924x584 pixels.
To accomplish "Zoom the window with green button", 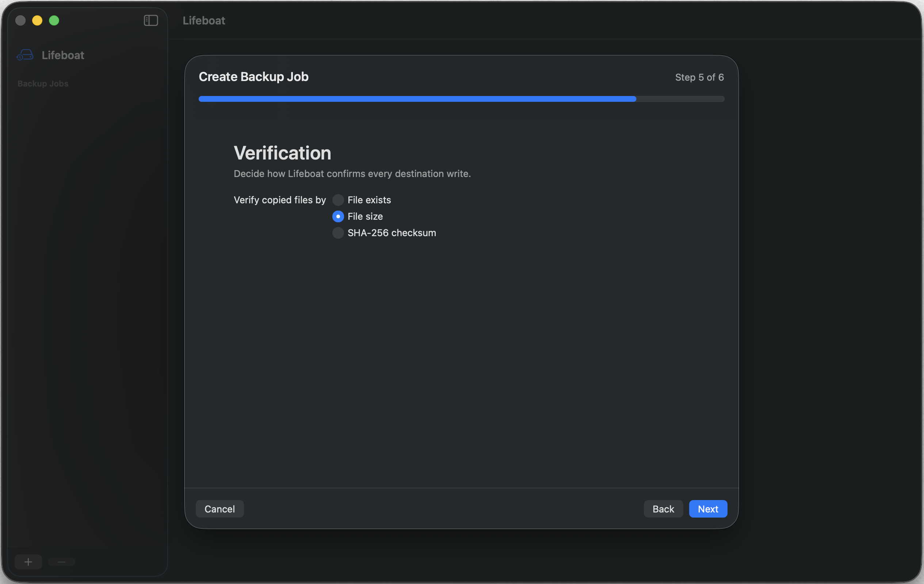I will point(54,20).
